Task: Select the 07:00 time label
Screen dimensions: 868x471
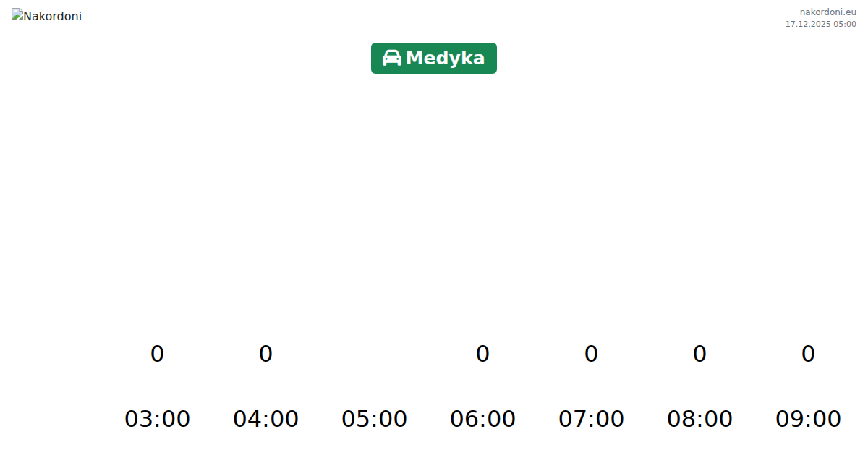Action: click(591, 419)
